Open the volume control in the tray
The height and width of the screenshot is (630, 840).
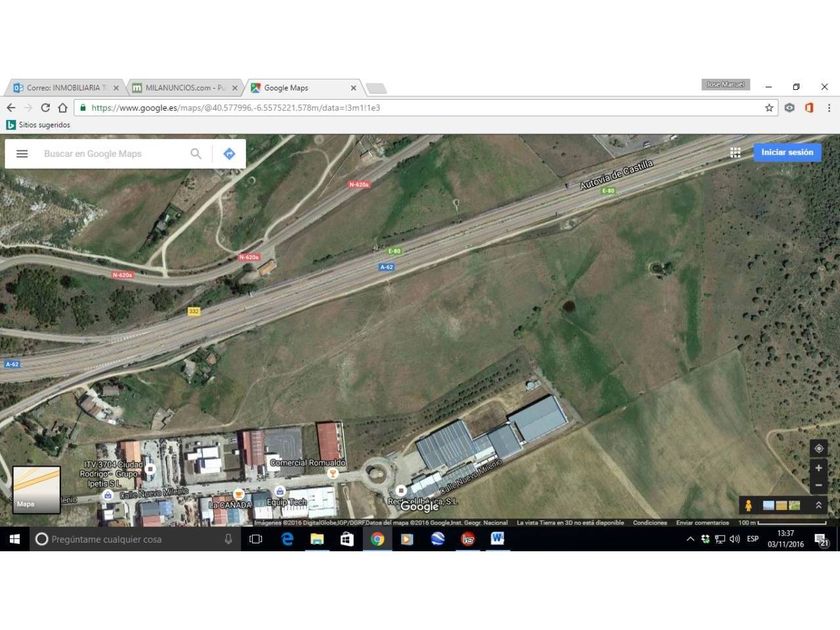point(734,539)
